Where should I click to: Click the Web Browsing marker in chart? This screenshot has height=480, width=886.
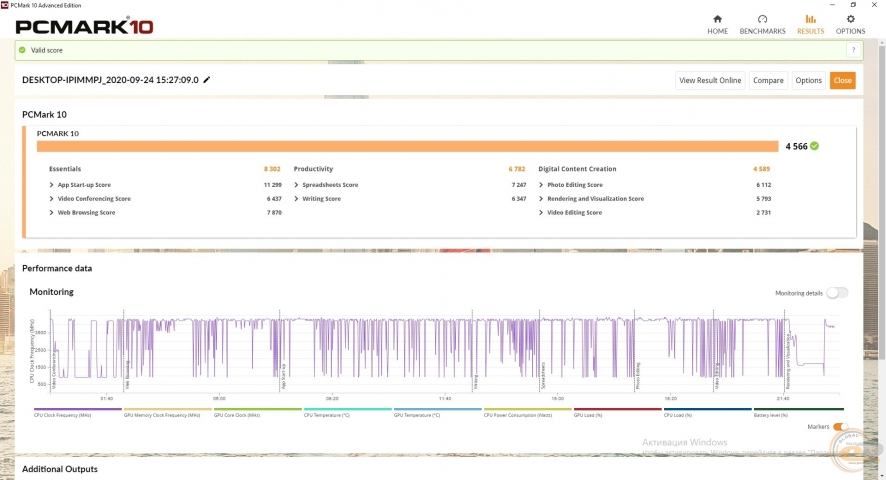tap(127, 374)
